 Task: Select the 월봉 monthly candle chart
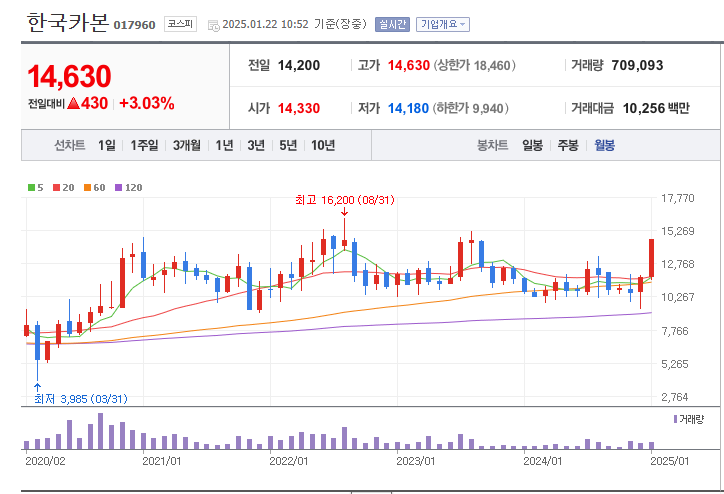click(x=604, y=145)
